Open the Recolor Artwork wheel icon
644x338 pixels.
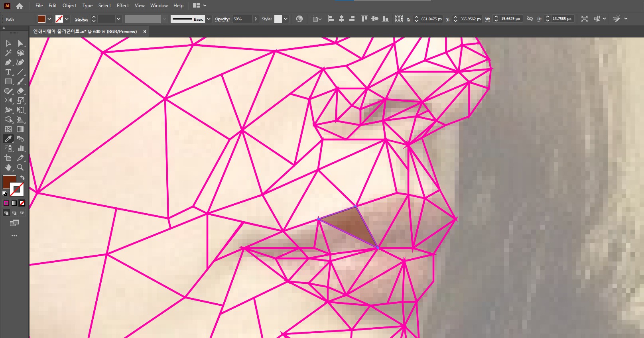pos(299,19)
